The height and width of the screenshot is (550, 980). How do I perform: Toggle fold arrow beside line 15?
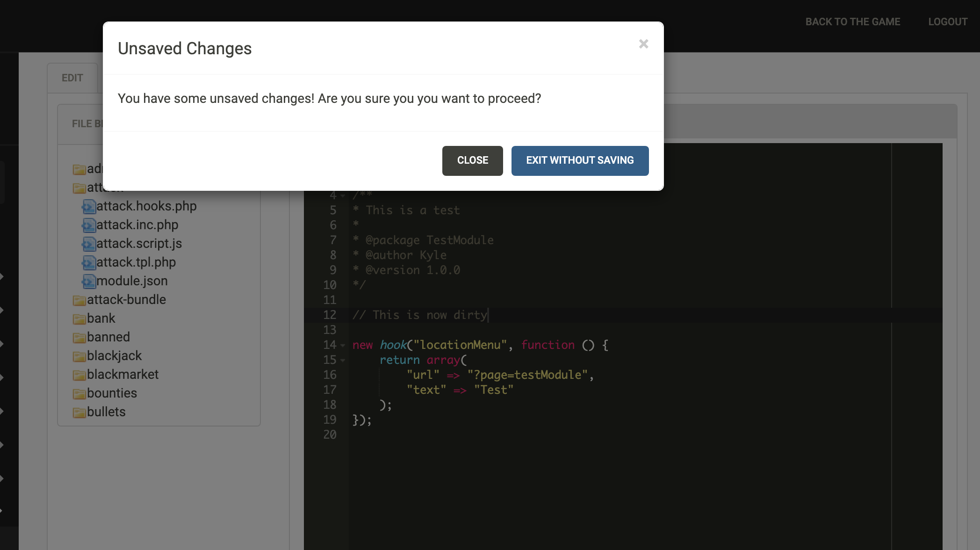click(x=343, y=361)
